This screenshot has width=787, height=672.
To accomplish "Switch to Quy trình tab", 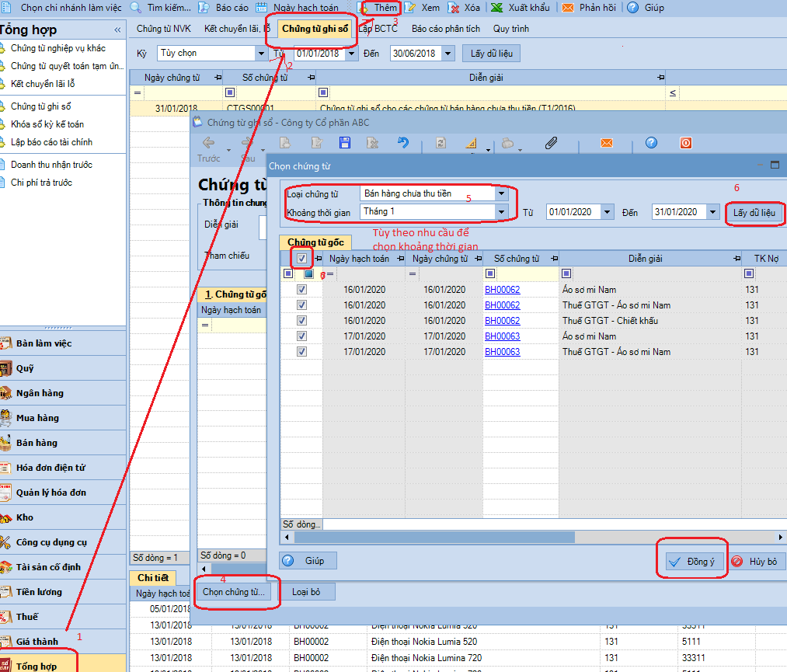I will 511,29.
